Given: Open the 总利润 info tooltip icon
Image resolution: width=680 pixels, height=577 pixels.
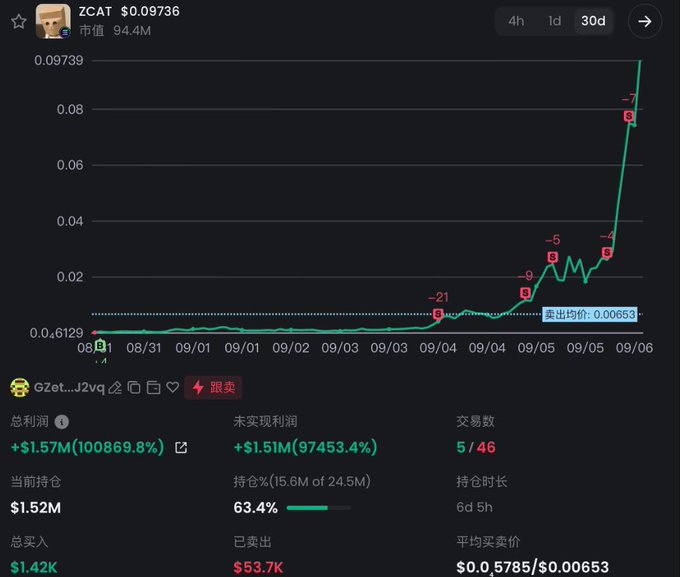Looking at the screenshot, I should (62, 422).
